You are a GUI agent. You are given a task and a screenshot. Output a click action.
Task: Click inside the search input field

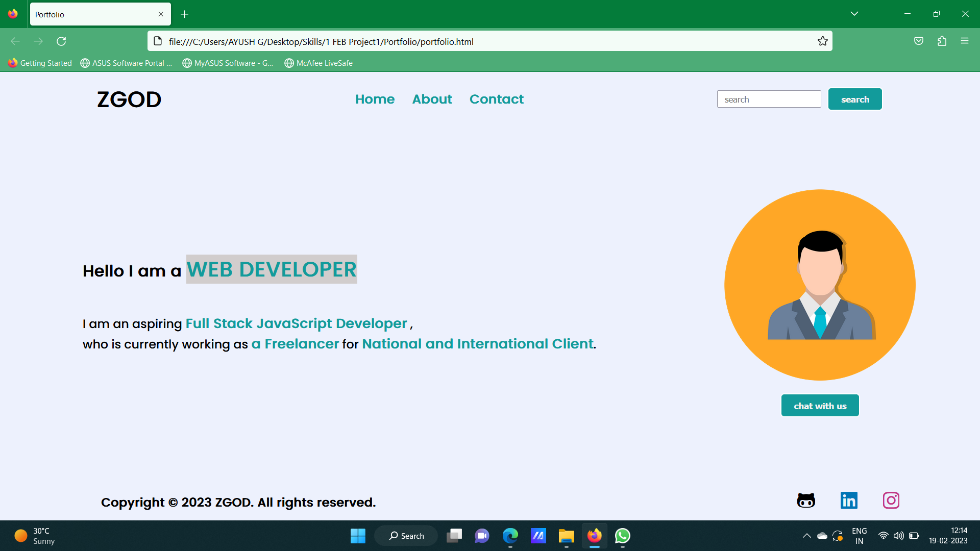(x=769, y=99)
